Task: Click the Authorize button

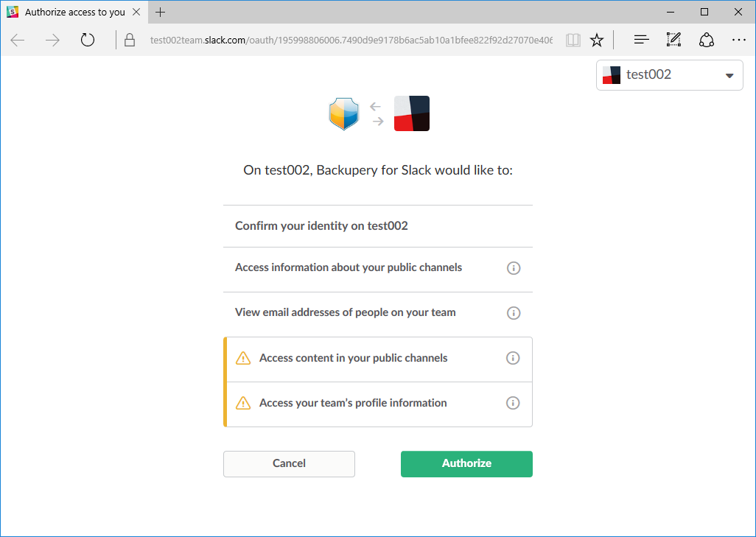Action: [x=466, y=463]
